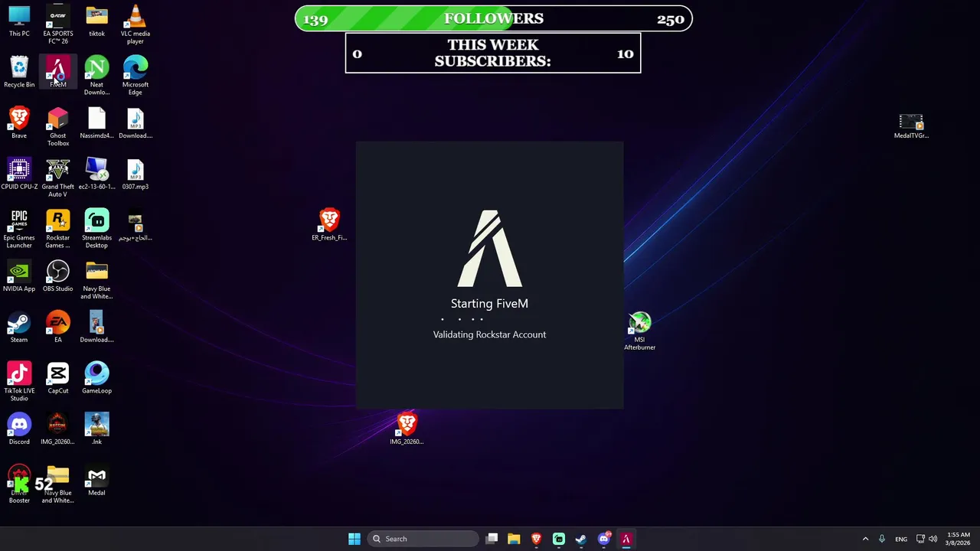The image size is (980, 551).
Task: Open CPUID CPU-Z shortcut
Action: 19,174
